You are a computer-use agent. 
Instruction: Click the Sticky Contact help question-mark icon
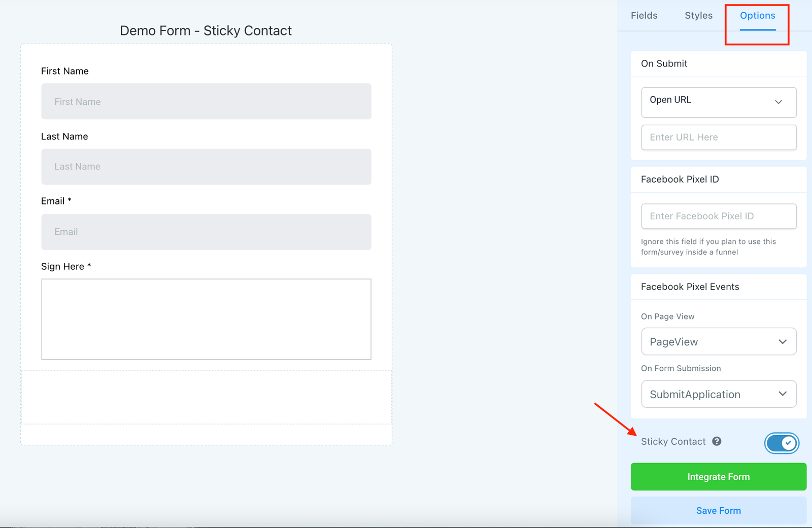717,441
